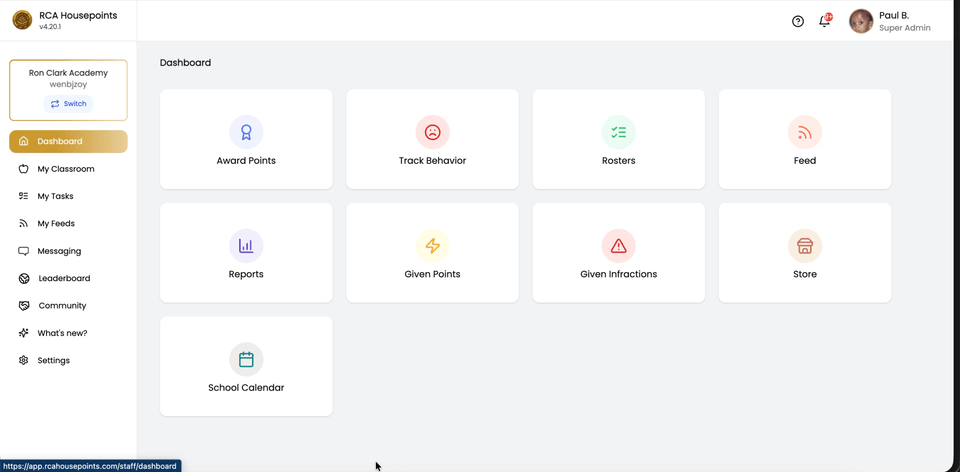Open the notifications bell
The width and height of the screenshot is (960, 472).
pyautogui.click(x=824, y=21)
